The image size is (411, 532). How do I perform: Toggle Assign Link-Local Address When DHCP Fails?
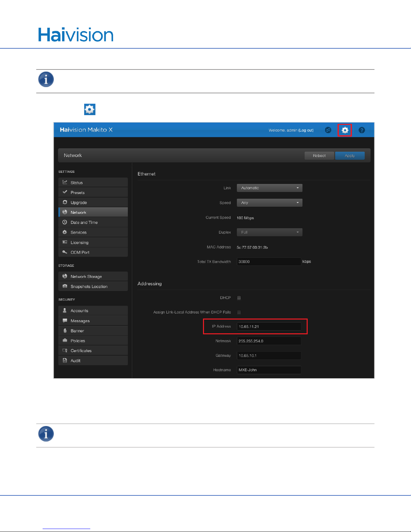(x=239, y=312)
